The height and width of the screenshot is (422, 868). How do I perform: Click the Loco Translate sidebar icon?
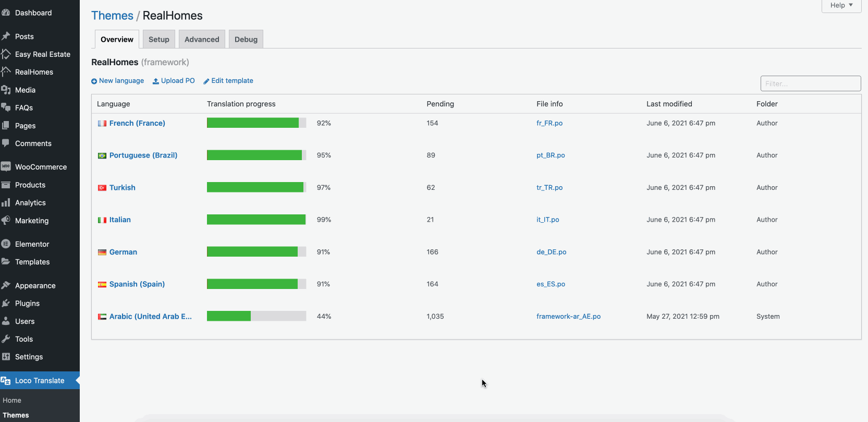tap(6, 381)
